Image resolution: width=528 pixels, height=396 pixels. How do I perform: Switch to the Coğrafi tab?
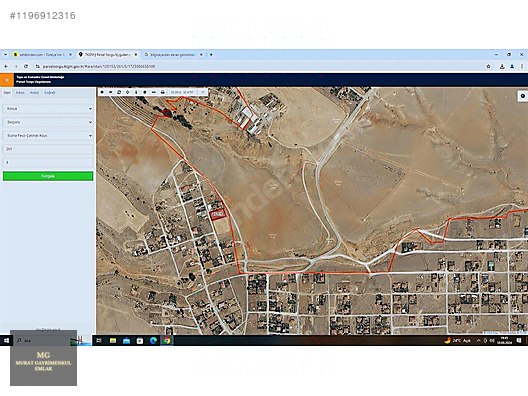(50, 93)
